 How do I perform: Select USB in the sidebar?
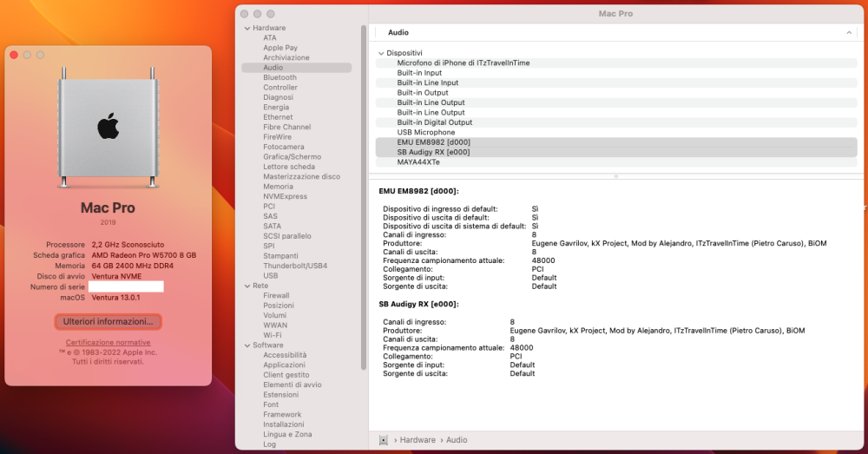point(270,276)
